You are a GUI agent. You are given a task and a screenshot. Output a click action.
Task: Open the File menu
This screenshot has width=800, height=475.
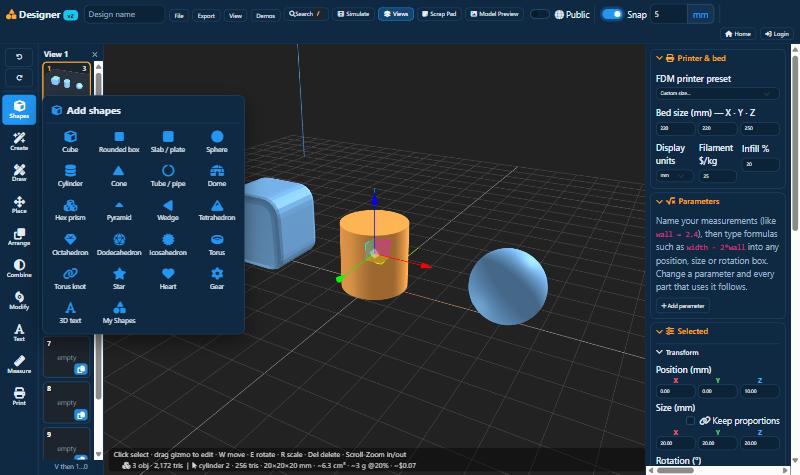point(179,16)
